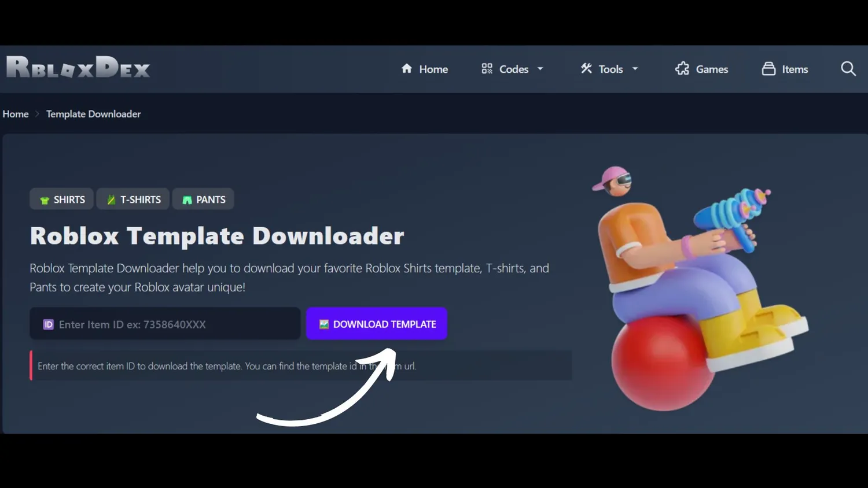868x488 pixels.
Task: Click the RbloxDex logo
Action: pyautogui.click(x=78, y=68)
